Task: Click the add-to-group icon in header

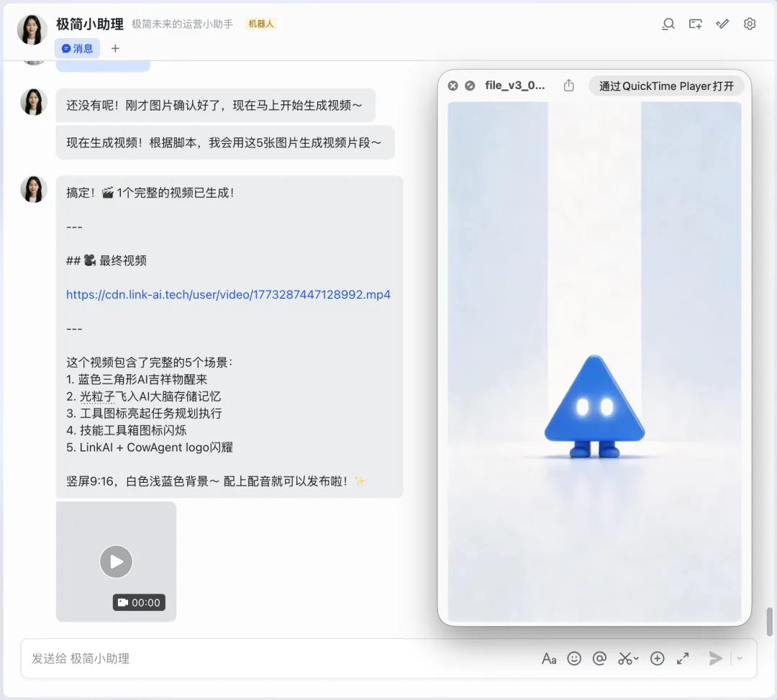Action: point(695,24)
